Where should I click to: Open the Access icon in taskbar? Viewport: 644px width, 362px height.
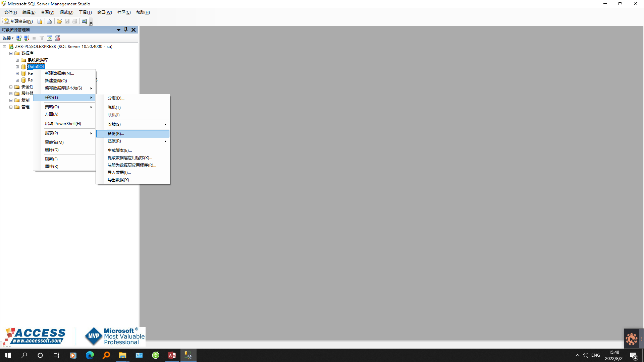click(x=172, y=355)
